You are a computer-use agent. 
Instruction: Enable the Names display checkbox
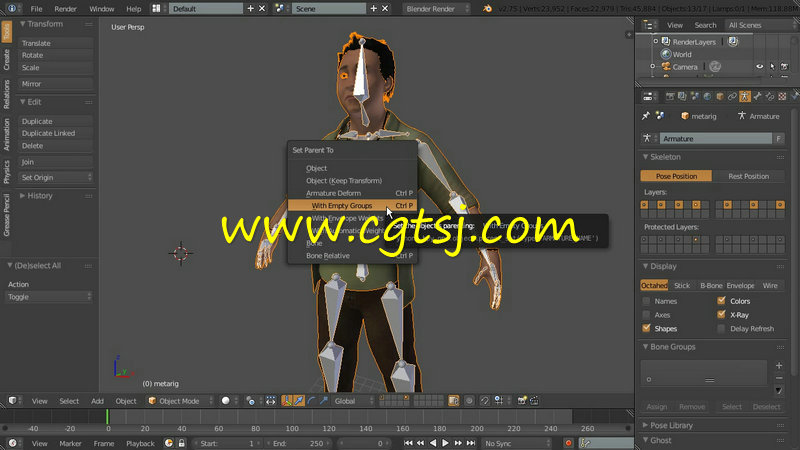coord(646,301)
